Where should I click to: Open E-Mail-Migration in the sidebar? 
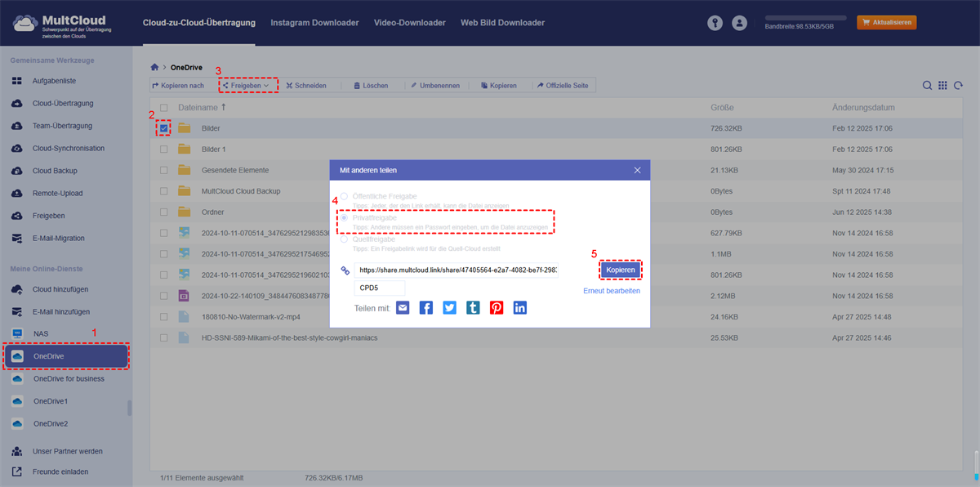click(59, 239)
